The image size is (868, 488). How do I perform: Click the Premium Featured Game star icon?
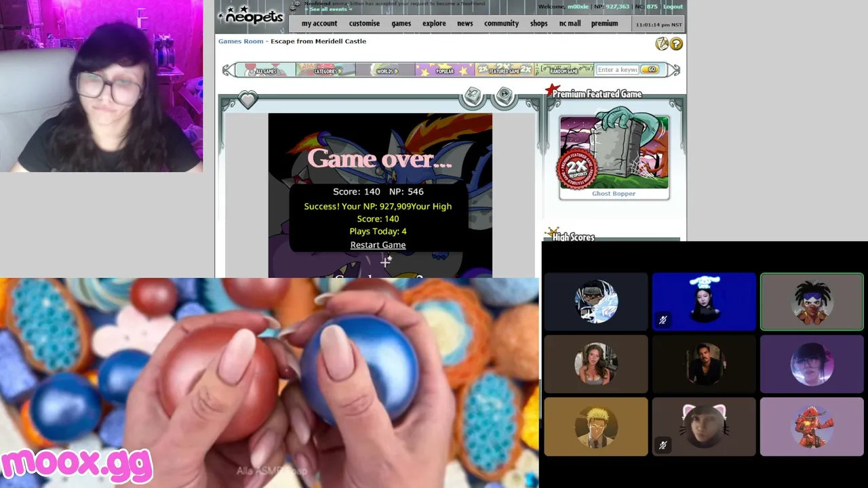pyautogui.click(x=553, y=91)
